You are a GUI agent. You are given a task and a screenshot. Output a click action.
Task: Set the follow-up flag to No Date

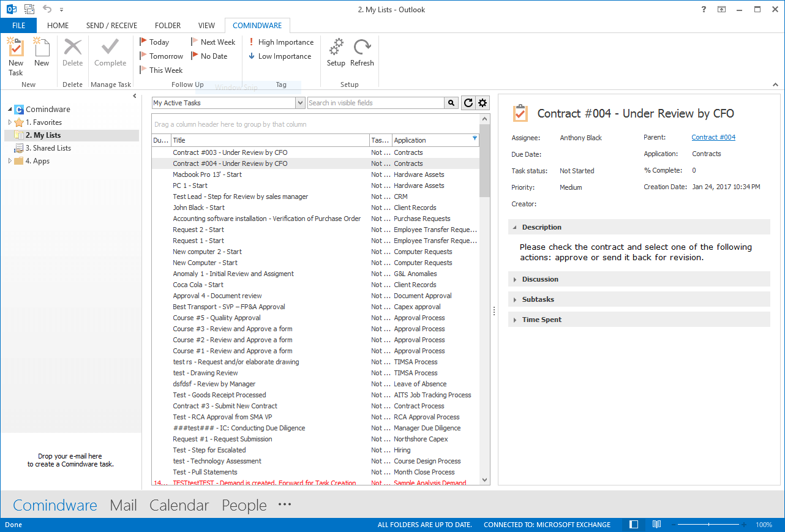click(209, 56)
